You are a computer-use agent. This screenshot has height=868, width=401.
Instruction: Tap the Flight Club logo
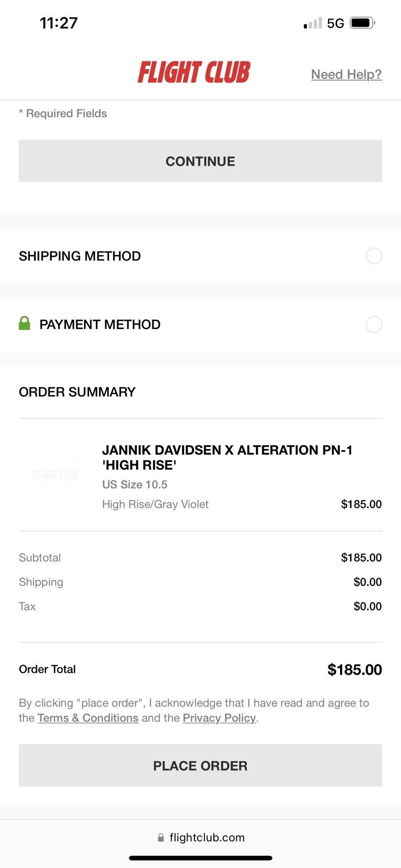tap(194, 73)
